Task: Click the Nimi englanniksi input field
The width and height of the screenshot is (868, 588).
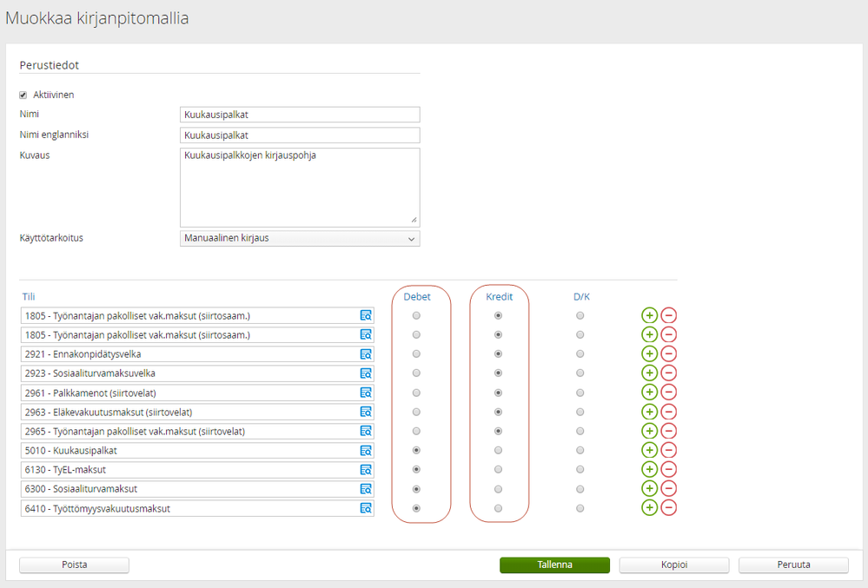Action: (x=300, y=135)
